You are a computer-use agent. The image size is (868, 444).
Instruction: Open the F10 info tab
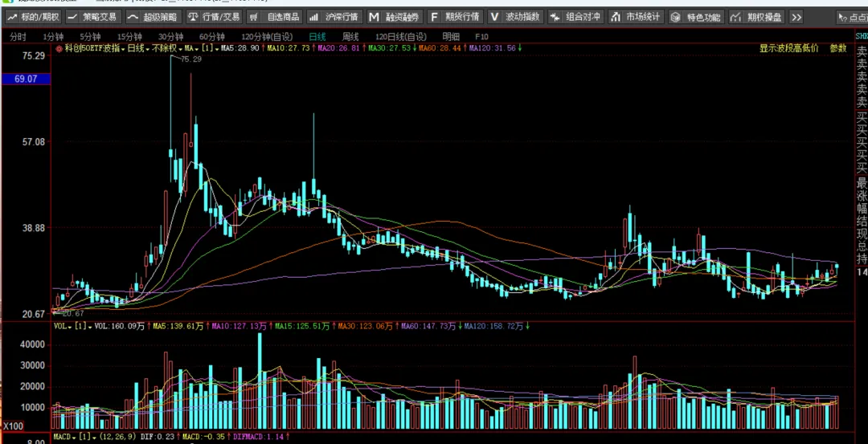pyautogui.click(x=481, y=37)
